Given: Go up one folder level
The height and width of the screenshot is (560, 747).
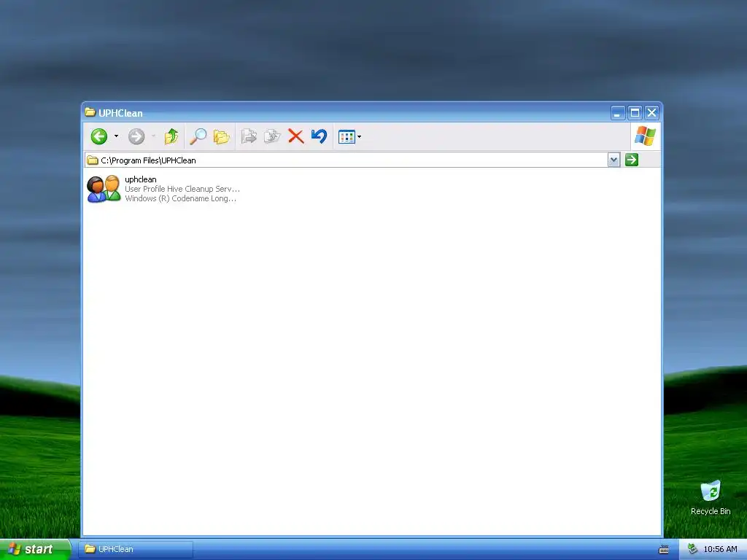Looking at the screenshot, I should coord(171,136).
